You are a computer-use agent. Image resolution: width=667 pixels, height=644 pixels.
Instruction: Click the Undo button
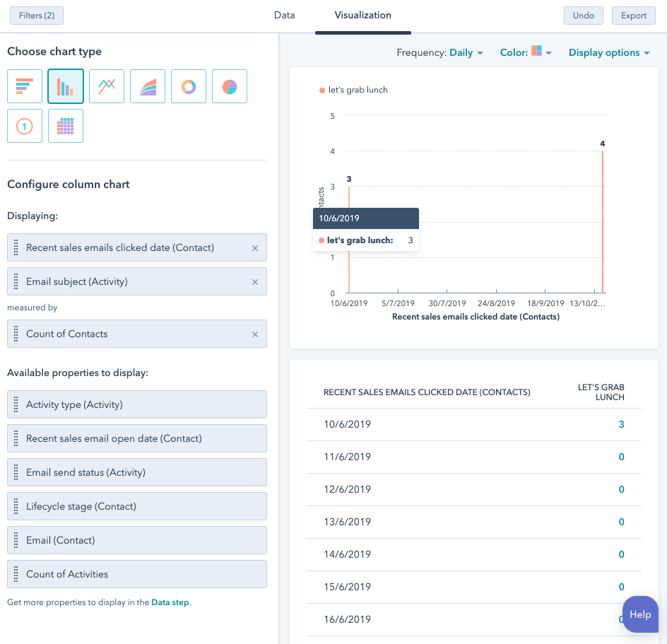583,15
